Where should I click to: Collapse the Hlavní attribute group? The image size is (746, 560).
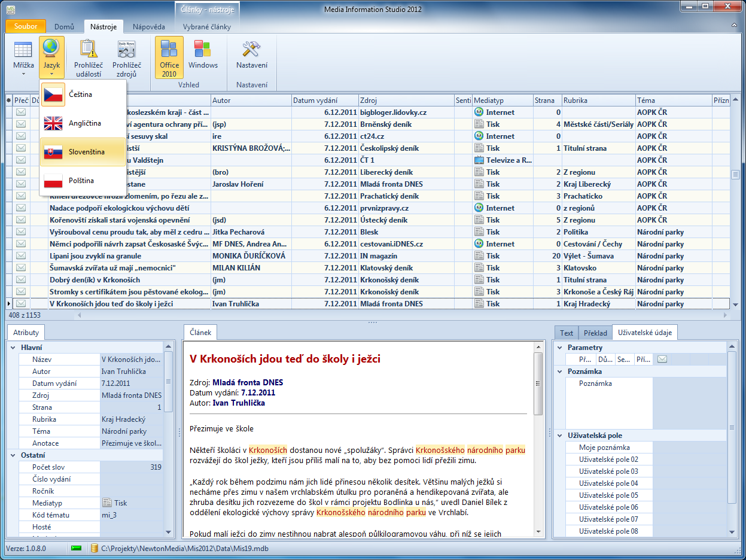(x=14, y=348)
